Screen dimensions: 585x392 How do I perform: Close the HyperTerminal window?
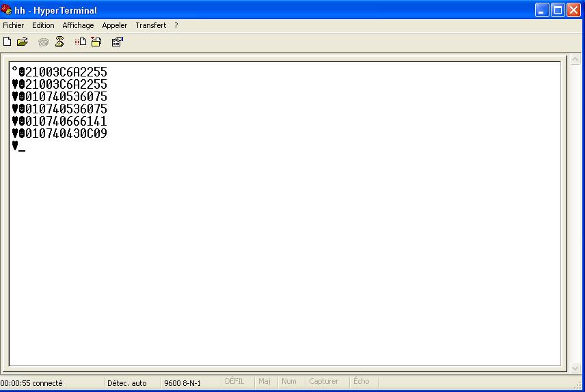(574, 10)
